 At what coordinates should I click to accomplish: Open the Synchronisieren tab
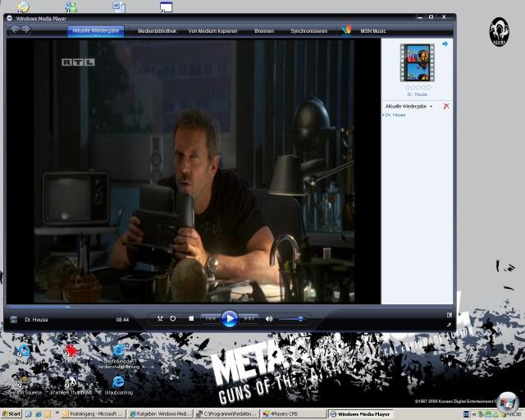tap(308, 31)
